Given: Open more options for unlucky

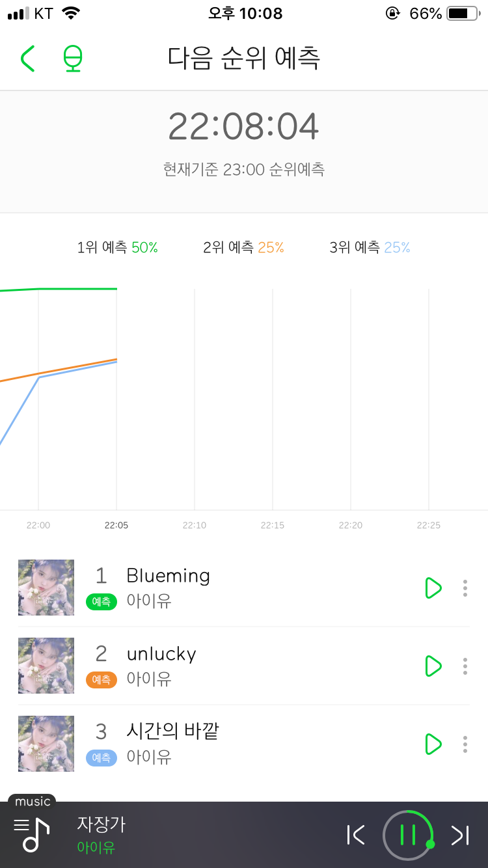Looking at the screenshot, I should click(465, 666).
